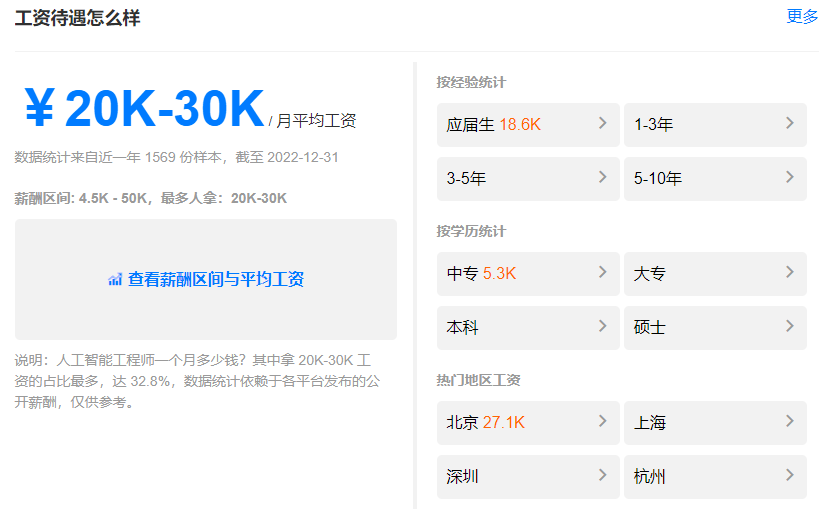Open 应届生 18.6K salary entry
The width and height of the screenshot is (837, 509).
tap(528, 125)
